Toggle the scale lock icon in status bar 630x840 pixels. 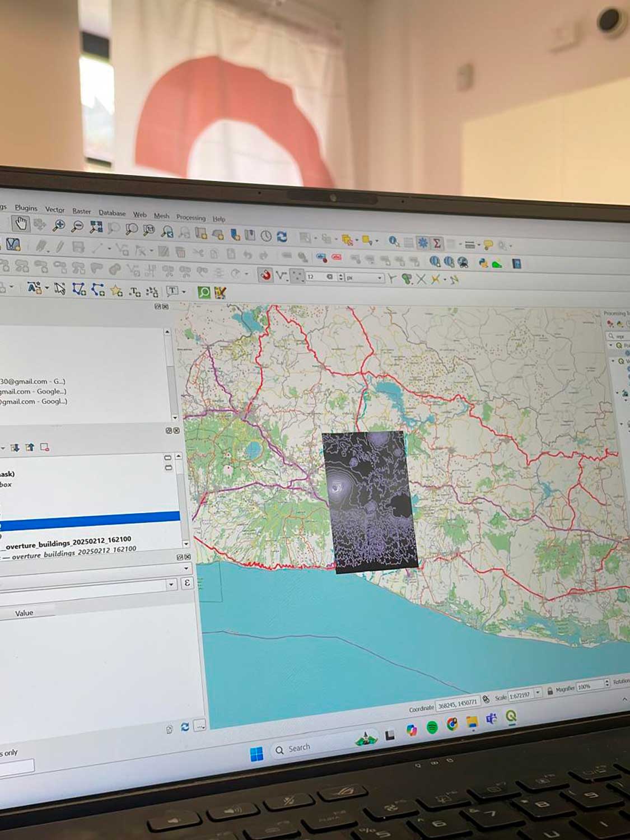tap(549, 690)
